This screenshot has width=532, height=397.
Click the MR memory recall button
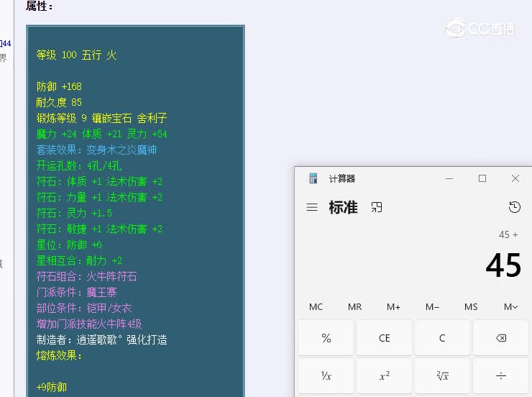pos(354,307)
